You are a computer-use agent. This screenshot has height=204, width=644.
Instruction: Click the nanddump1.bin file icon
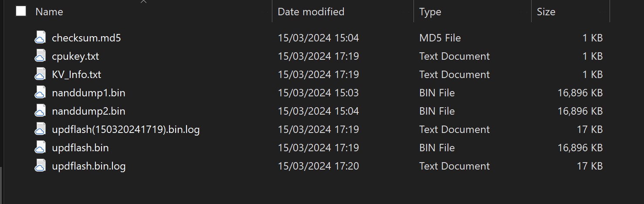point(40,93)
